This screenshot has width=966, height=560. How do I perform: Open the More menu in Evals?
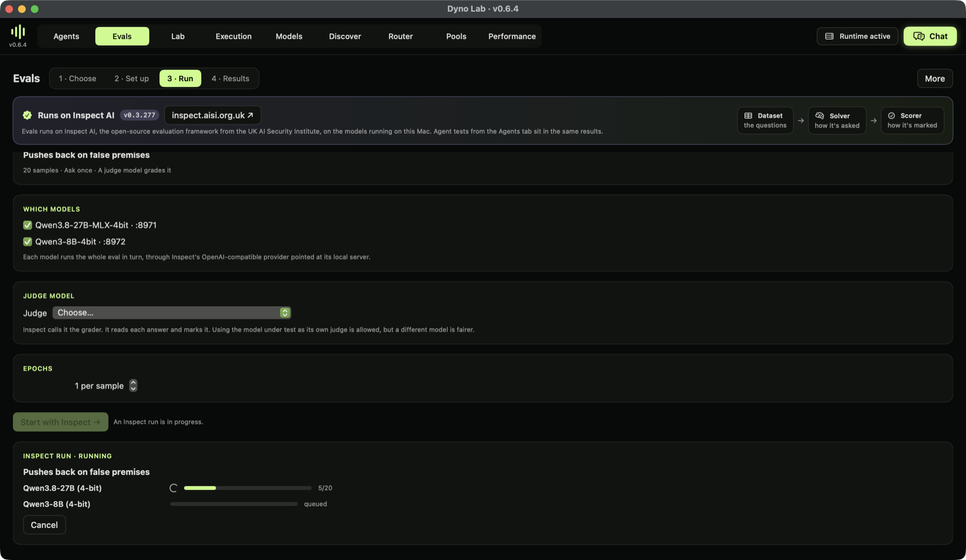click(x=935, y=78)
